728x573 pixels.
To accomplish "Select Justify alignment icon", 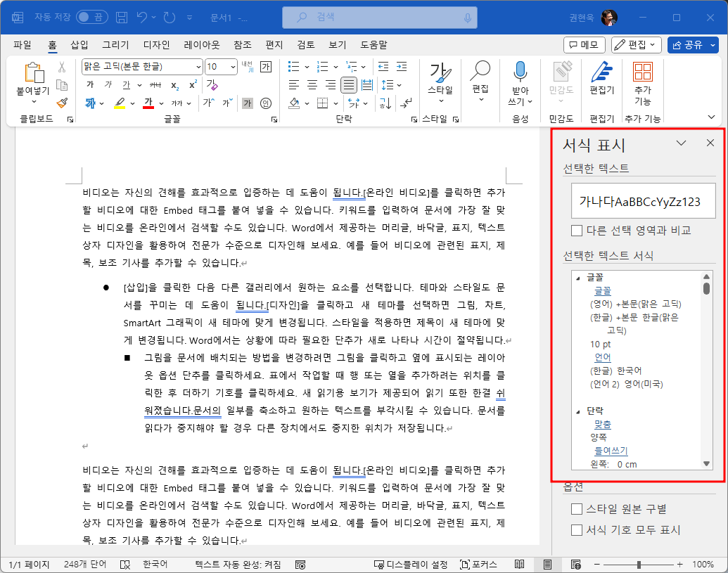I will tap(349, 85).
